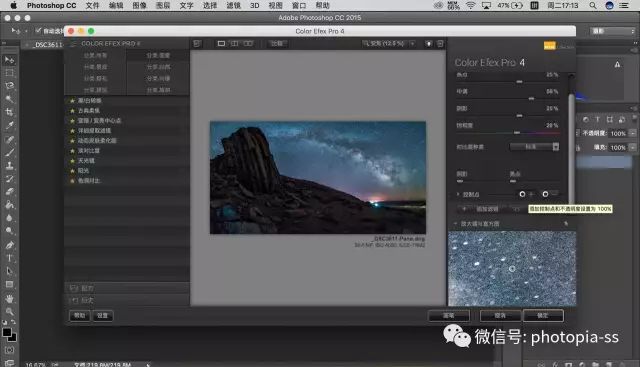Viewport: 640px width, 367px height.
Task: Open the 对比度种类 dropdown showing 标准
Action: coord(535,147)
